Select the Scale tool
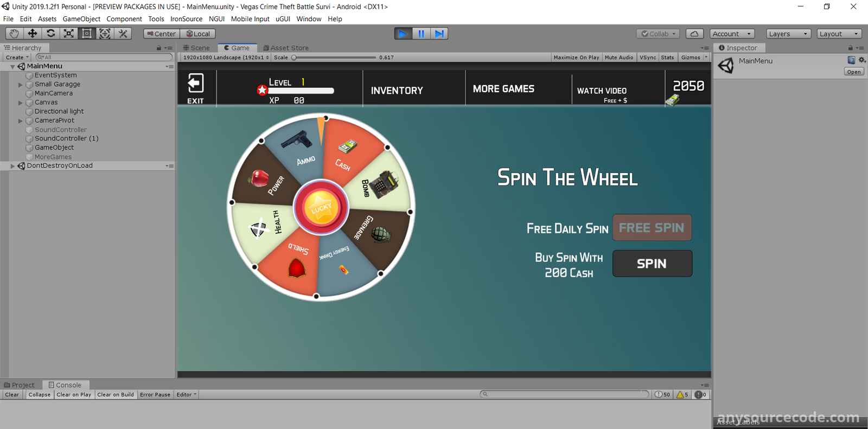868x429 pixels. pos(69,34)
